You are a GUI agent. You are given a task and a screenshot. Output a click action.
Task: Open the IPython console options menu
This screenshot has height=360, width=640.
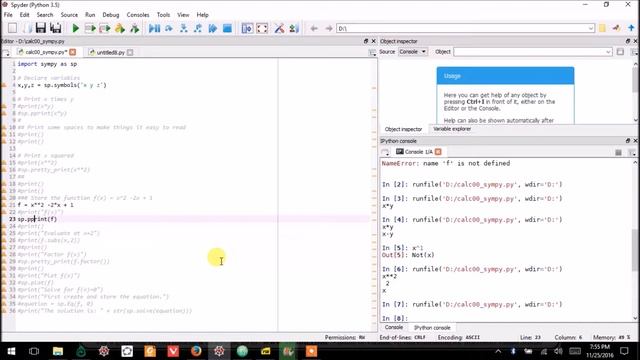632,152
